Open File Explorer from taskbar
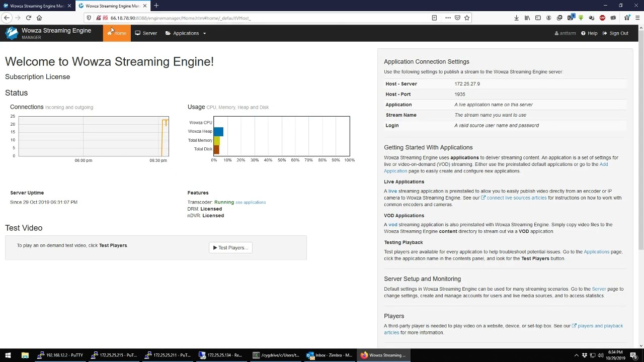Screen dimensions: 644x362 click(25, 355)
